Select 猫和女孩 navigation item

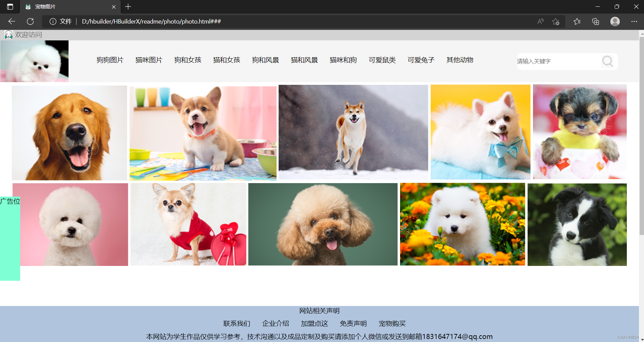coord(226,60)
